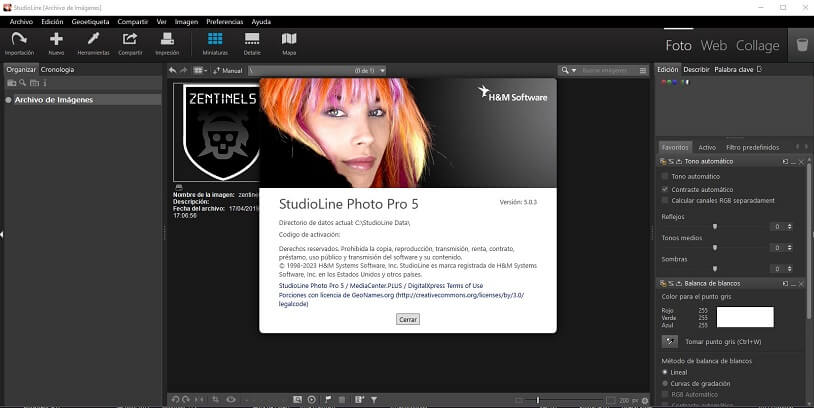Viewport: 814px width, 408px height.
Task: Click the slideshow play icon at bottom
Action: coord(311,400)
